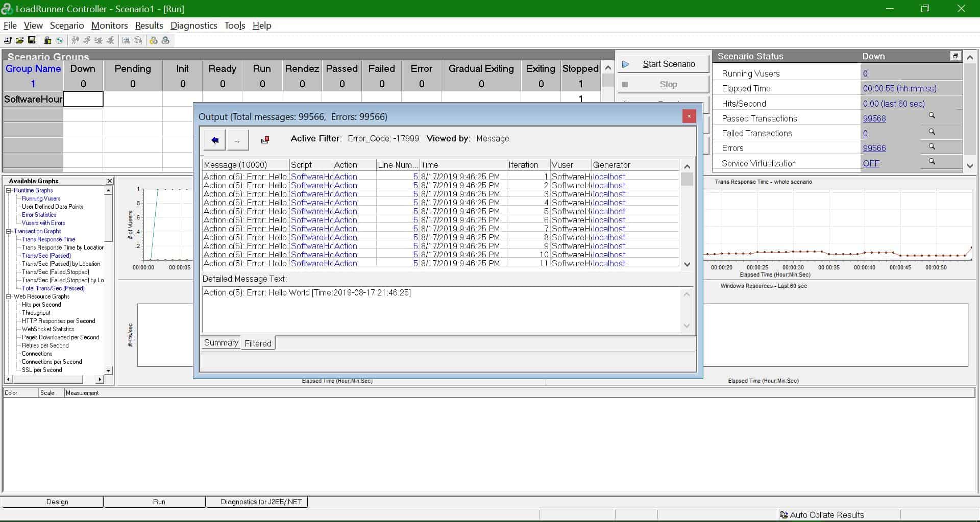980x522 pixels.
Task: Detach the Scenario Status pane icon
Action: 955,56
